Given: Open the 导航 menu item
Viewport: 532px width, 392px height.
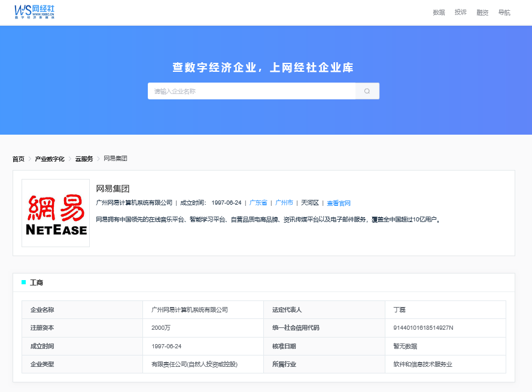Looking at the screenshot, I should coord(504,13).
